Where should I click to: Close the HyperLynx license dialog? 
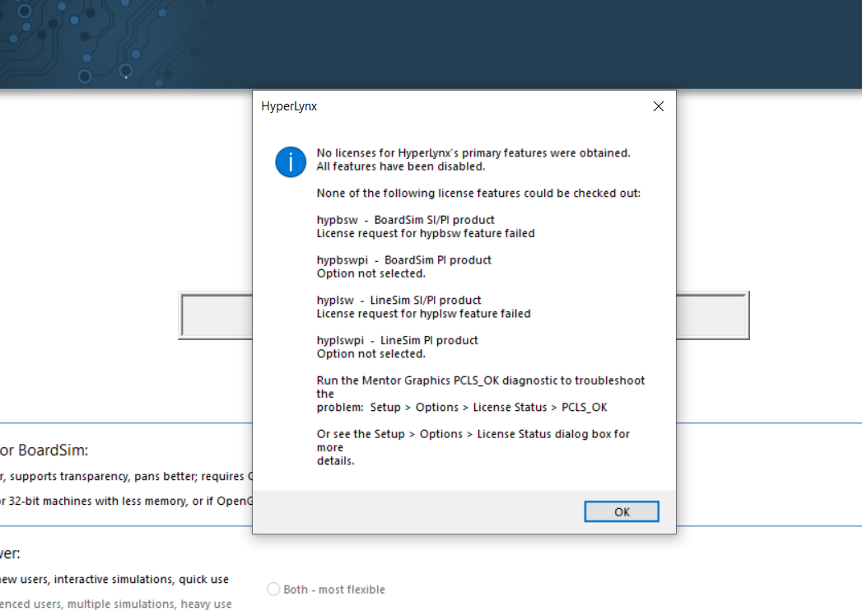point(658,106)
